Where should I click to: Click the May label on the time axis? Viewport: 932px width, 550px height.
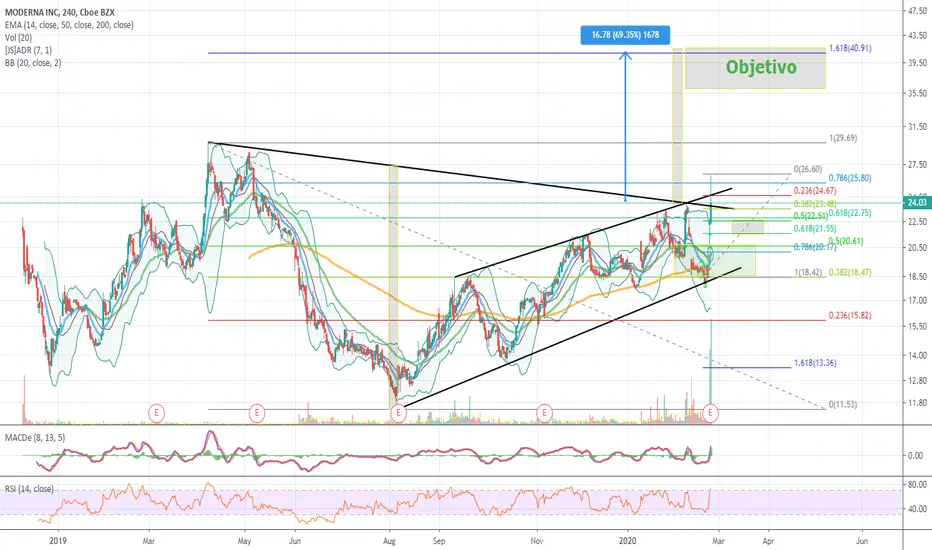tap(244, 540)
